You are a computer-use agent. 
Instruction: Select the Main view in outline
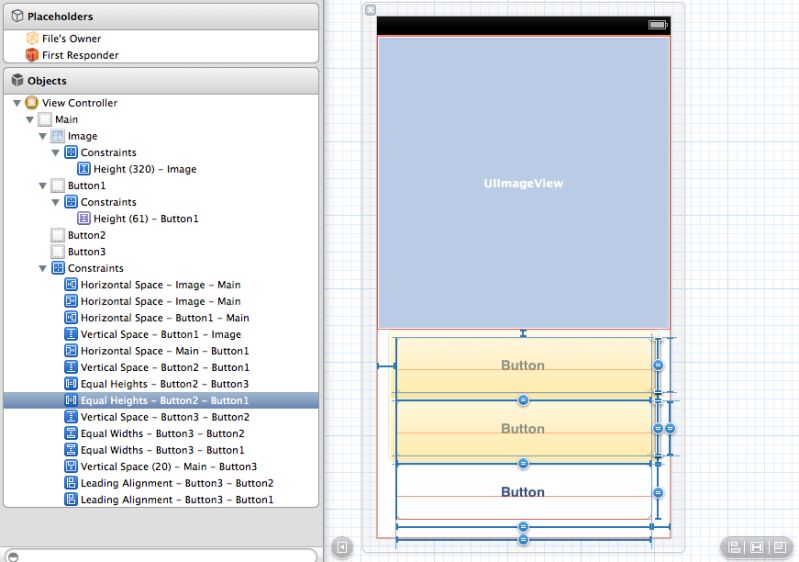[161, 119]
